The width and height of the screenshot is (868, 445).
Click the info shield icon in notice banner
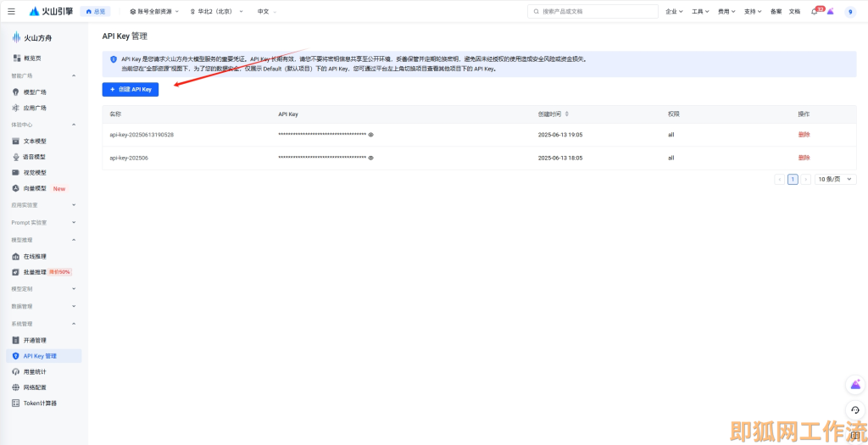click(x=114, y=59)
